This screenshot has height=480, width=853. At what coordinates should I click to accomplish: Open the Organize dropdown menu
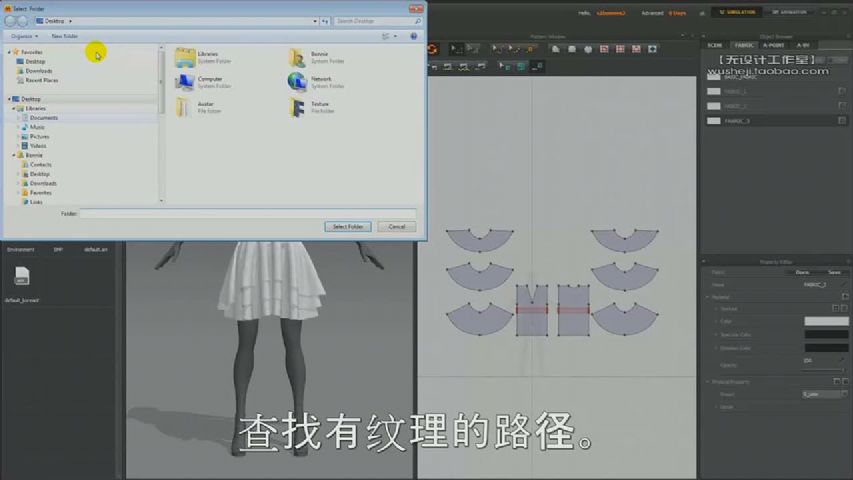24,36
